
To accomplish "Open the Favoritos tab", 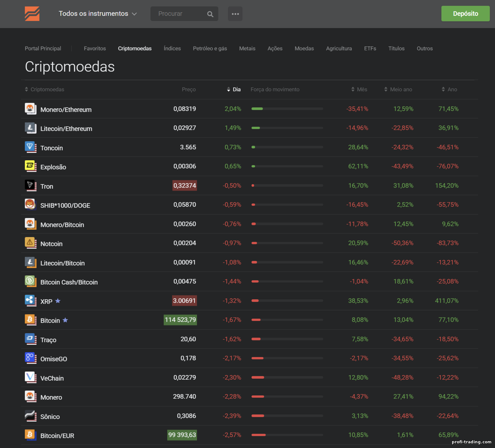I will pyautogui.click(x=95, y=48).
